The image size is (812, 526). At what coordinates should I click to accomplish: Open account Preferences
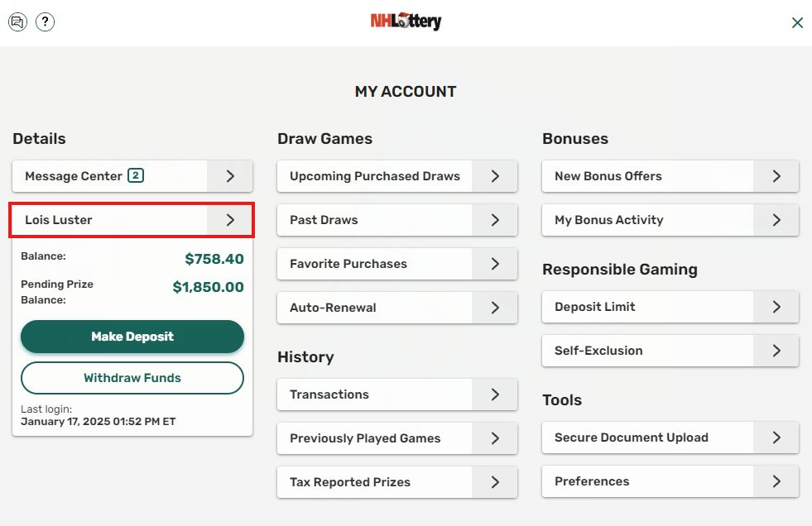[x=669, y=481]
